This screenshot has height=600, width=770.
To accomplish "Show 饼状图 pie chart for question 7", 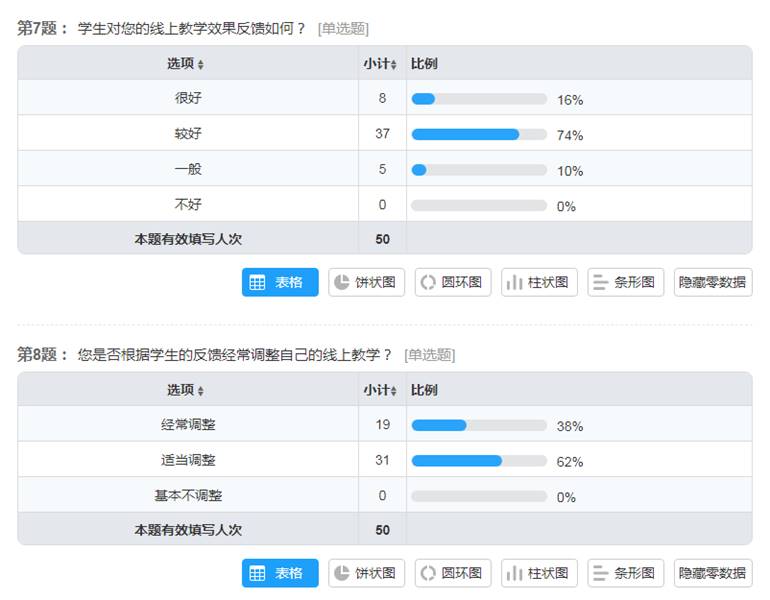I will 366,282.
